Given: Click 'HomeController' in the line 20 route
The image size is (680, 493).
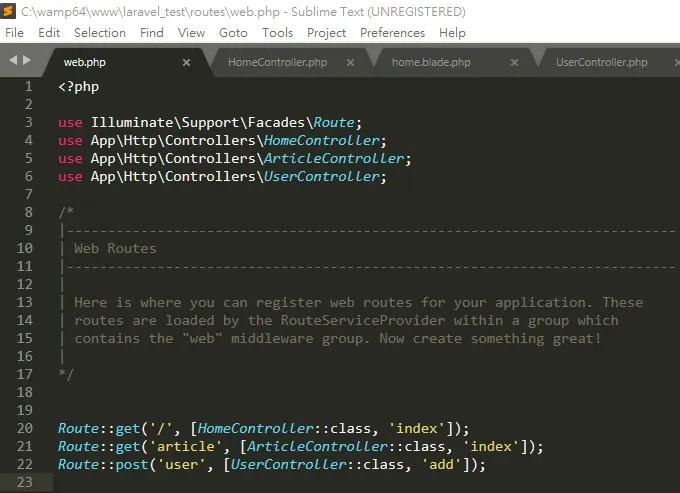Looking at the screenshot, I should (x=255, y=428).
